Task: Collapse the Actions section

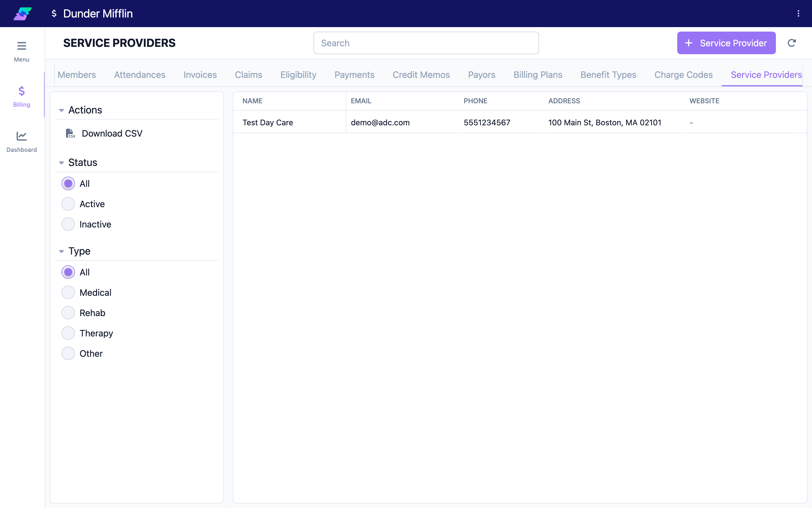Action: click(61, 110)
